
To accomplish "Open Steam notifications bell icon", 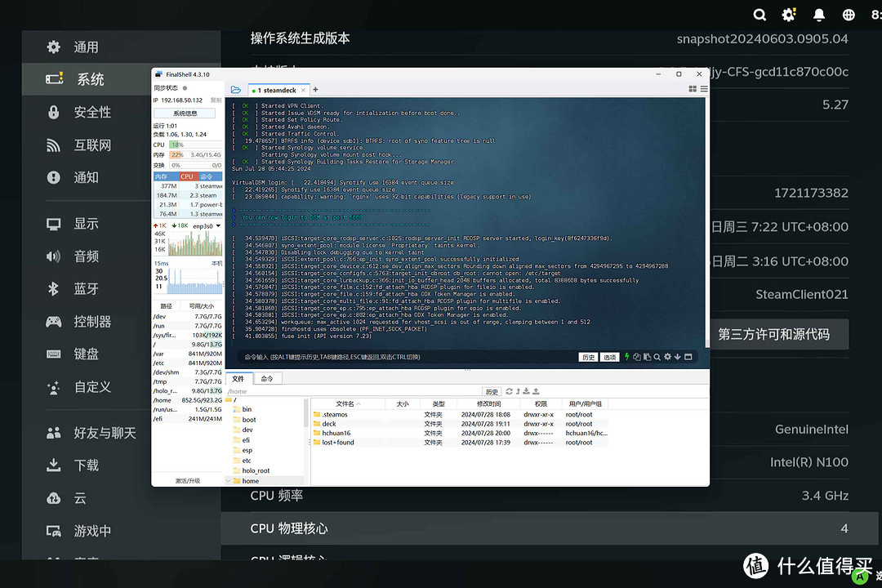I will click(x=818, y=15).
